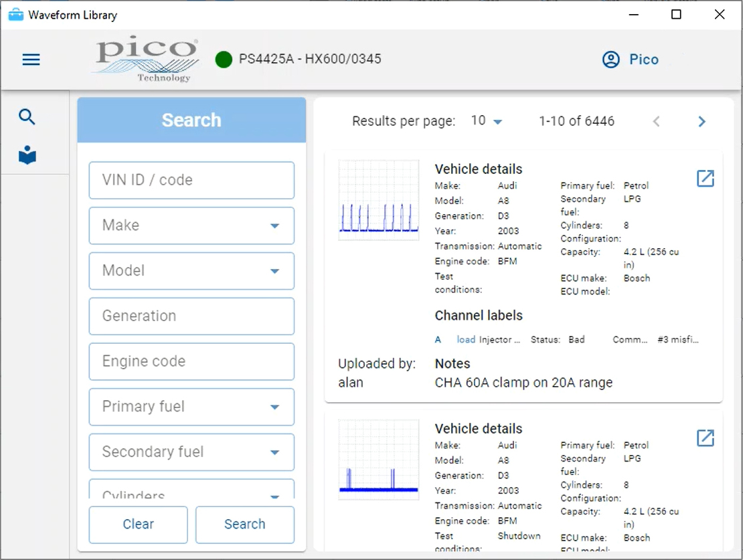Viewport: 743px width, 560px height.
Task: Select the PS4425A - HX600/0345 device text
Action: pyautogui.click(x=310, y=59)
